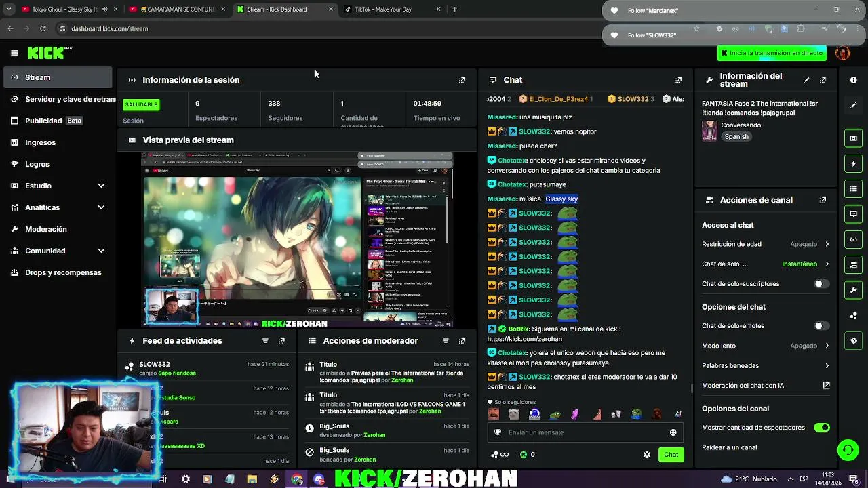Click the green KICK logo

(x=49, y=53)
